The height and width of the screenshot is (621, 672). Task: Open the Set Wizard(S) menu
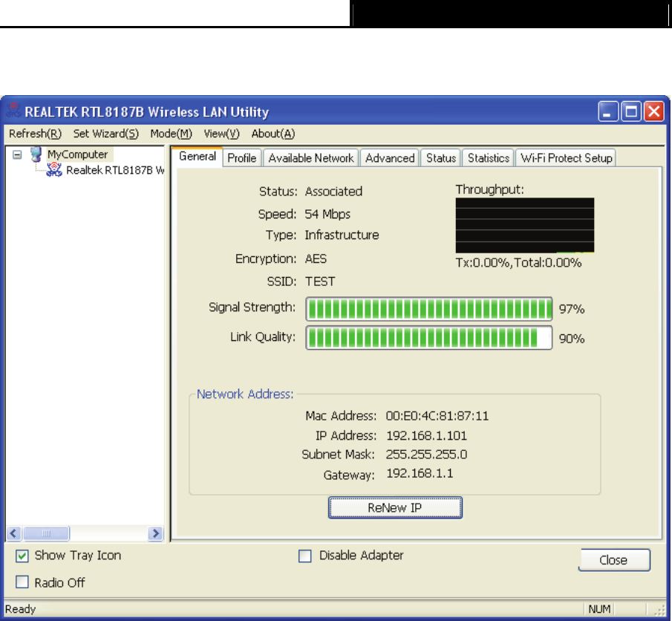(x=106, y=134)
